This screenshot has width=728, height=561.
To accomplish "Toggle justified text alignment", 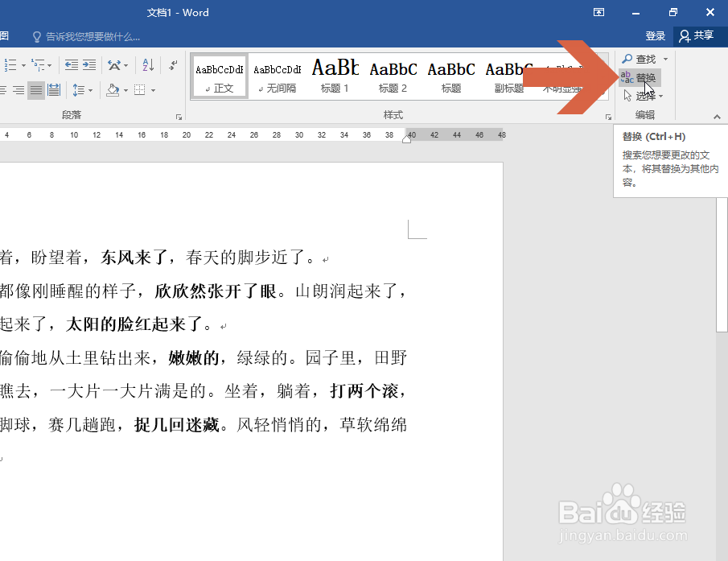I will point(35,90).
